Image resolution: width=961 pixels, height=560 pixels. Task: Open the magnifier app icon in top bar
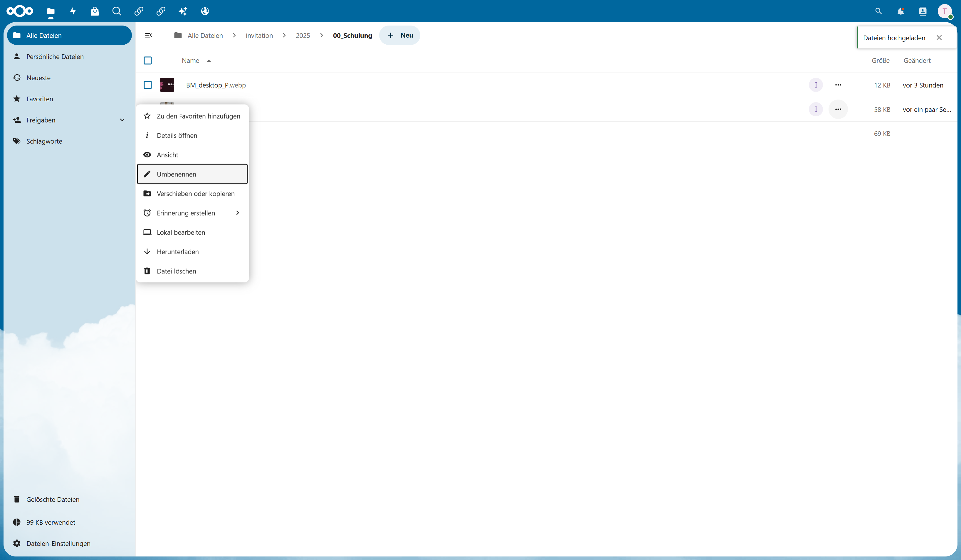click(x=117, y=11)
